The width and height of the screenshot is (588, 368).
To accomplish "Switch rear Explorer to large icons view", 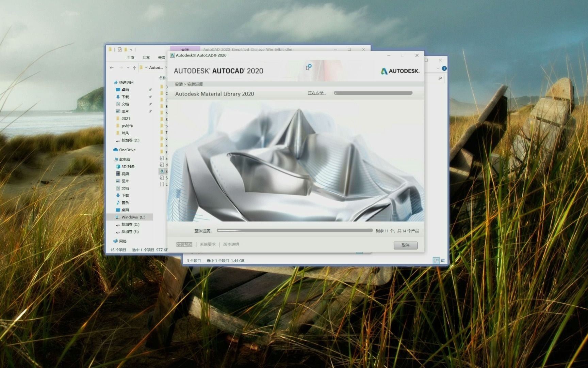I will point(443,261).
